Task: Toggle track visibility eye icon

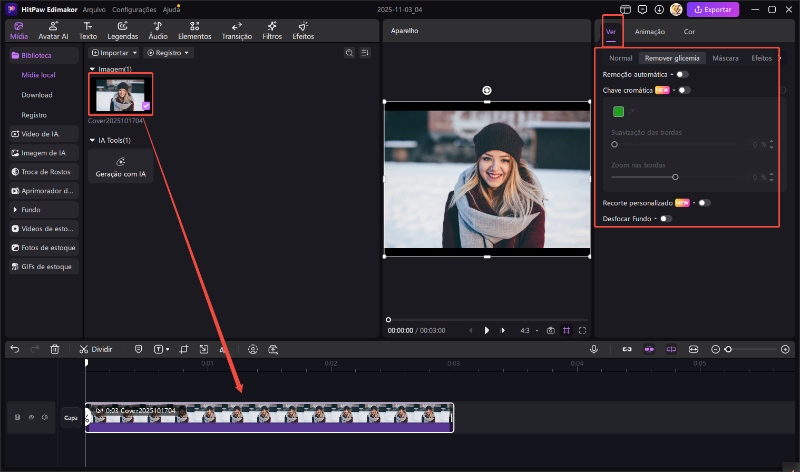Action: 31,417
